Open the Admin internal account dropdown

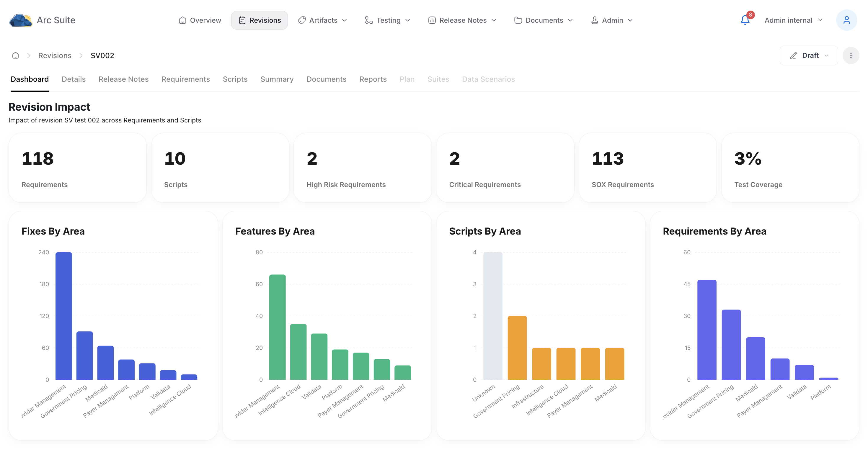pyautogui.click(x=793, y=20)
